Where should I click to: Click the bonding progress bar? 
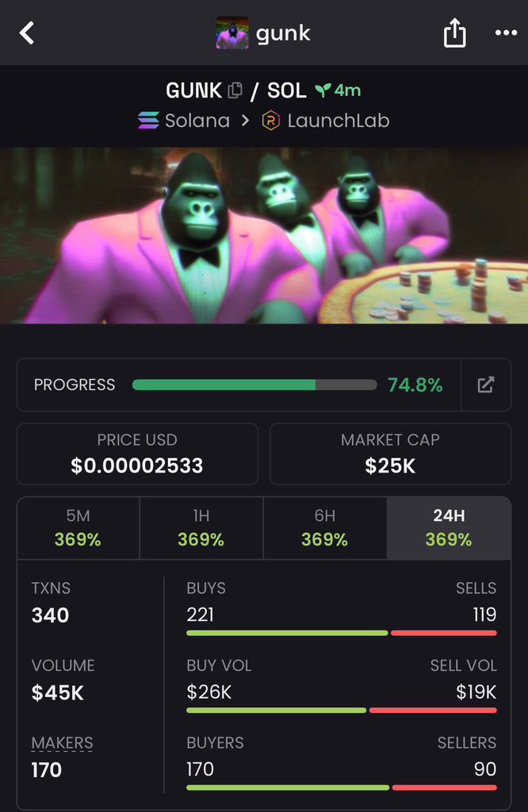[x=254, y=385]
